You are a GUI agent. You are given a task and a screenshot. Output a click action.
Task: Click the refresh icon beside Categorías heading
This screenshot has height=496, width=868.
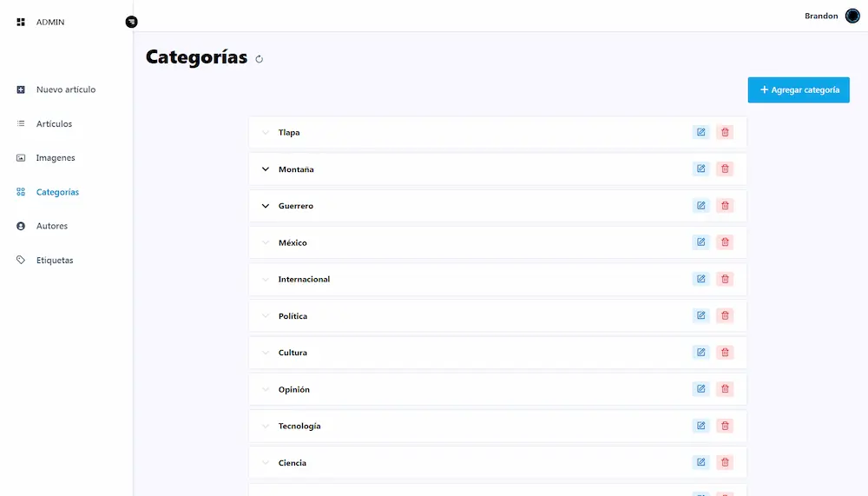(x=260, y=59)
